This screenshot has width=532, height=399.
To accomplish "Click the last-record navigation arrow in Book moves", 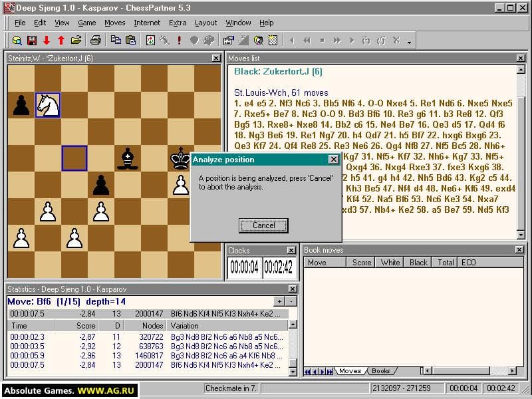I will 330,372.
